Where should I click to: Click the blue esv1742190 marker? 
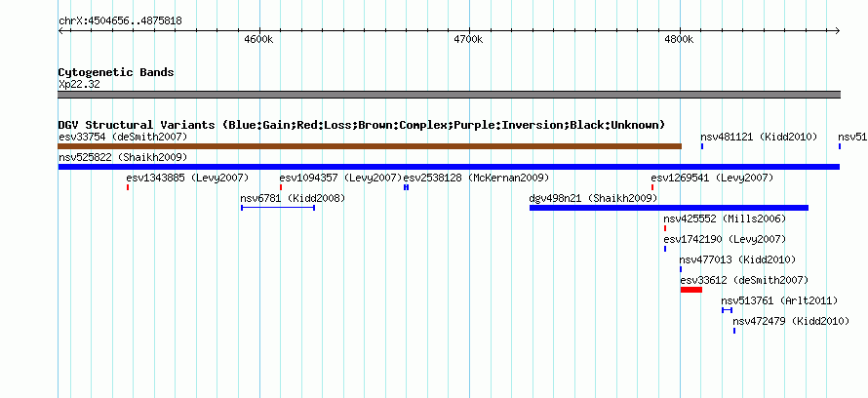665,249
